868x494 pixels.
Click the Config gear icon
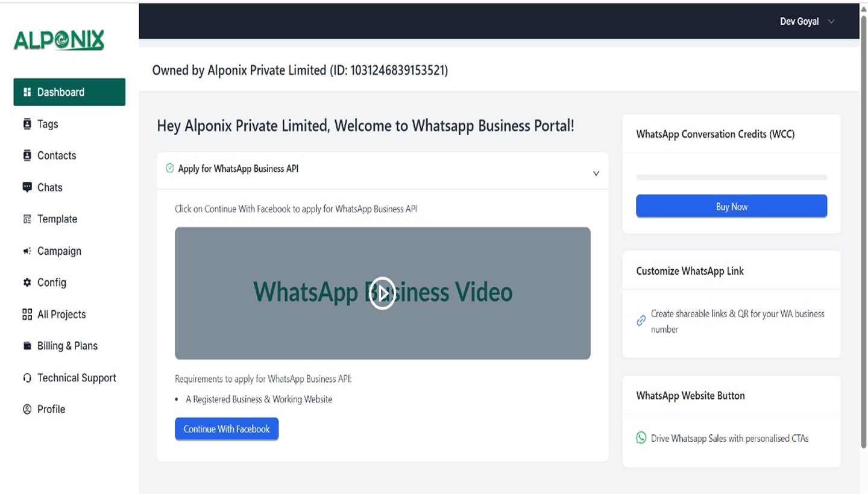click(x=27, y=283)
